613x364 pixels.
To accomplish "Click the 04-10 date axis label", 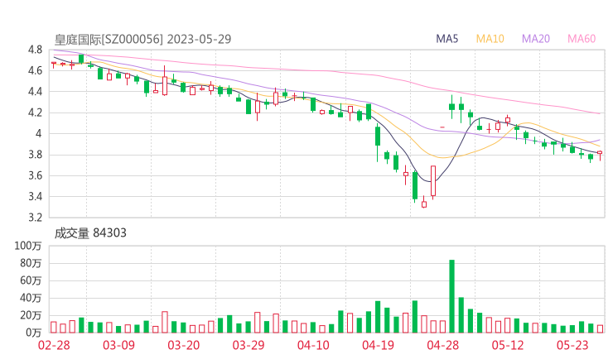I will tap(313, 345).
